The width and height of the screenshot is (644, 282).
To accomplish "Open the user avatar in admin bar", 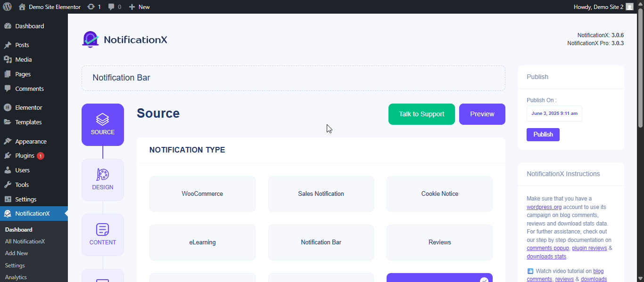I will (629, 7).
